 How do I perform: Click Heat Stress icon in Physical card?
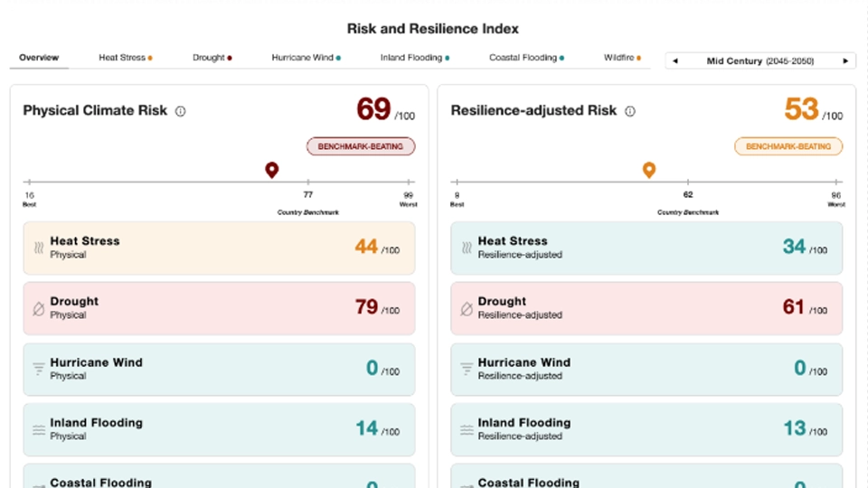[x=39, y=248]
